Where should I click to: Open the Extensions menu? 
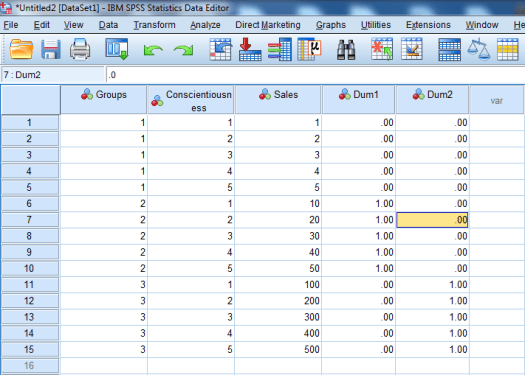tap(428, 25)
